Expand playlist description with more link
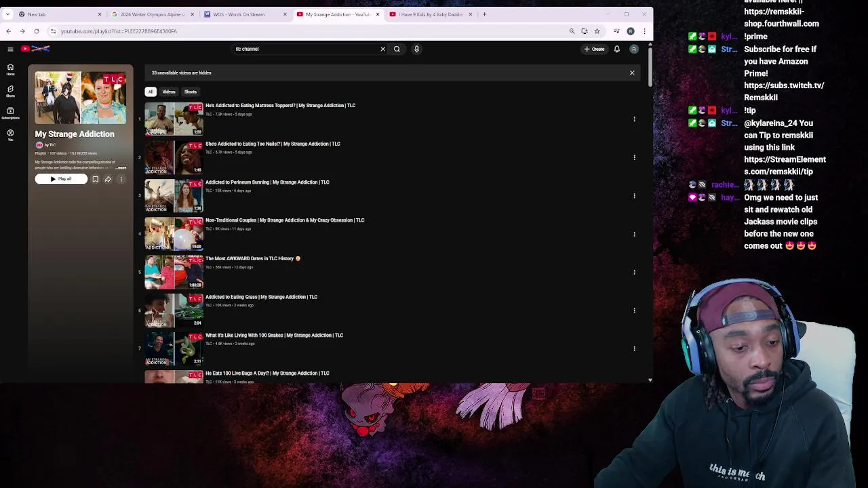Screen dimensions: 868x488 coord(121,167)
